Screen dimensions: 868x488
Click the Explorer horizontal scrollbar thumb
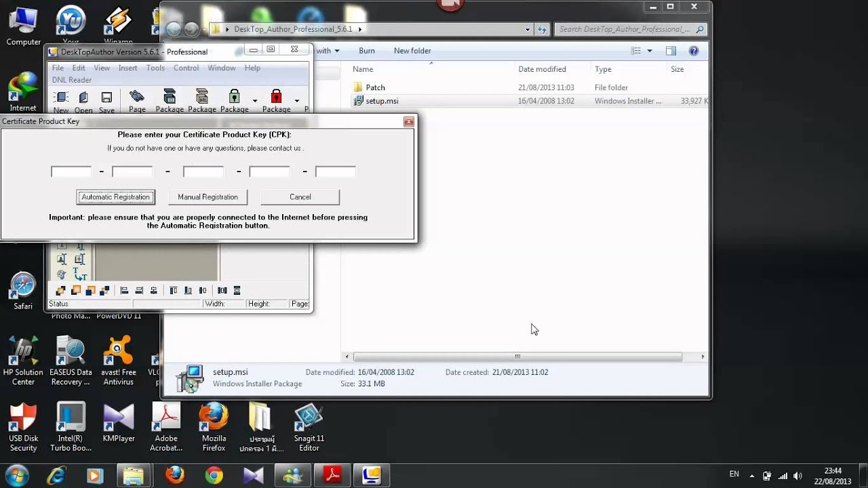click(517, 357)
